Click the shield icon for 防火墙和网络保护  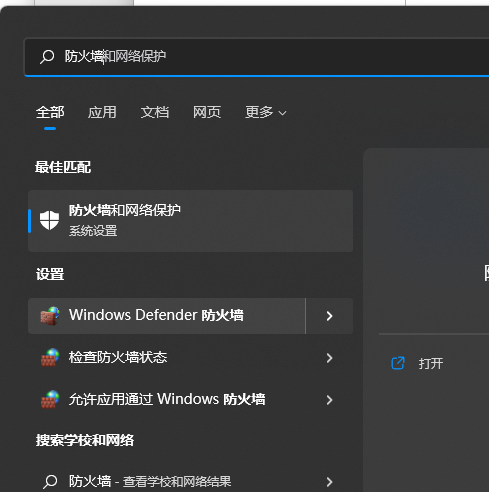click(x=49, y=220)
